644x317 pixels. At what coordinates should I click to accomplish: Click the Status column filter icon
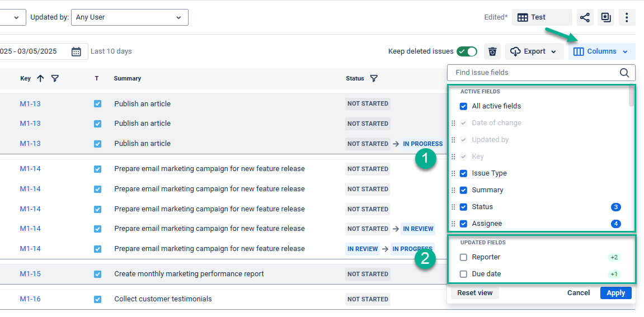click(x=374, y=78)
